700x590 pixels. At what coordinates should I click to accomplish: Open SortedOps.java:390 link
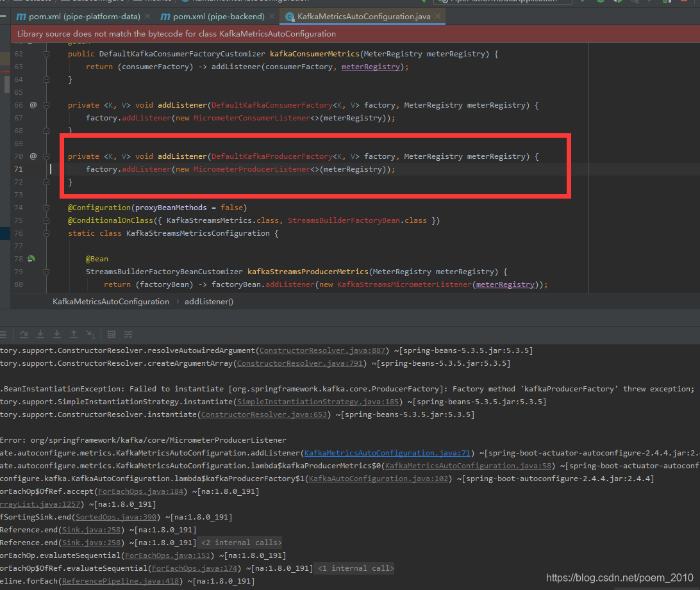(116, 517)
